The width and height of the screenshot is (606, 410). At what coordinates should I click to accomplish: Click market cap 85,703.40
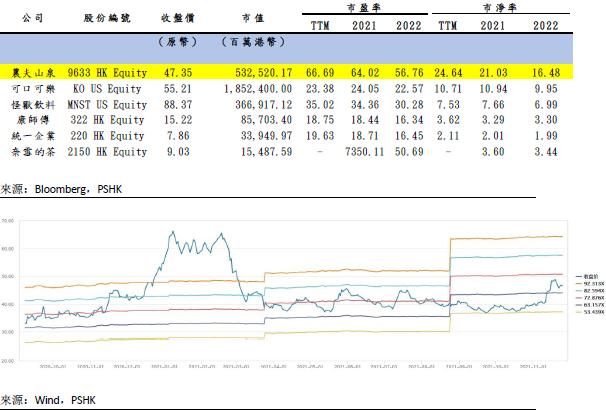click(x=266, y=120)
